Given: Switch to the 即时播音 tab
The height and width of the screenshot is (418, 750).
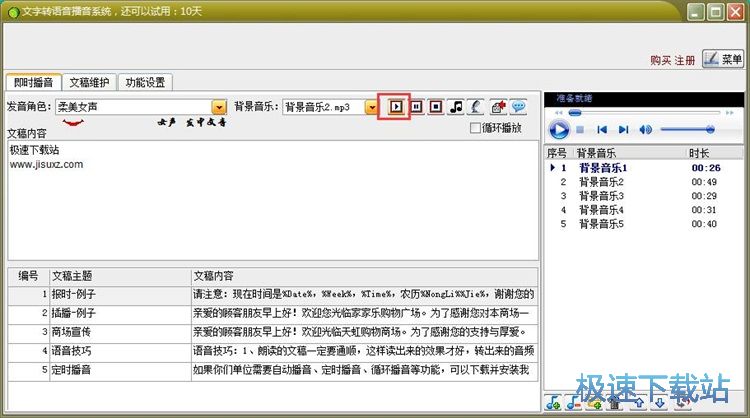Looking at the screenshot, I should tap(33, 82).
